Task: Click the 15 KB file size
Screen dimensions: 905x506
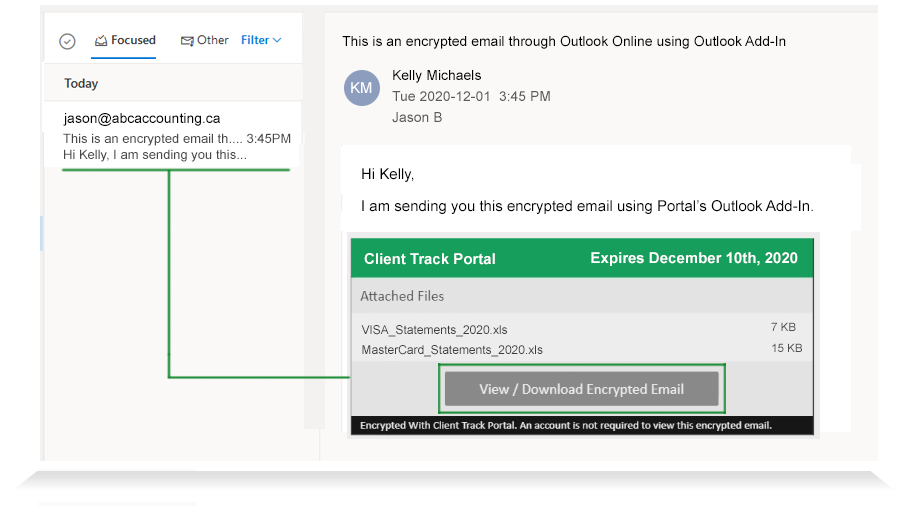Action: (787, 348)
